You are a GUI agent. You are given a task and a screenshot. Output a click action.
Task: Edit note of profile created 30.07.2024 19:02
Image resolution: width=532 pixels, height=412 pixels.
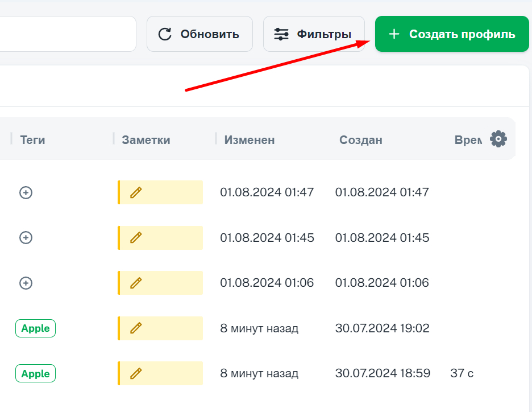tap(160, 328)
